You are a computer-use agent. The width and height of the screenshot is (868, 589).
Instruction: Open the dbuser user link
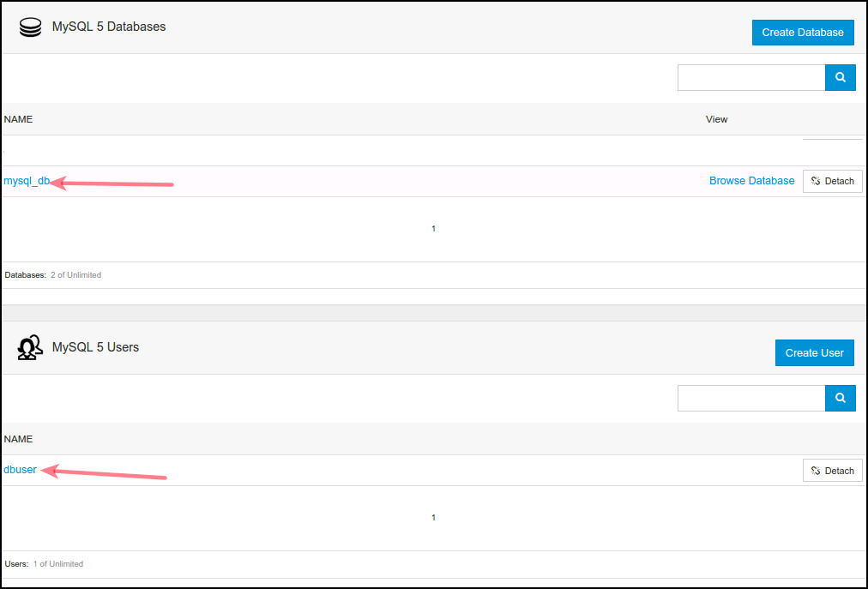pyautogui.click(x=19, y=469)
